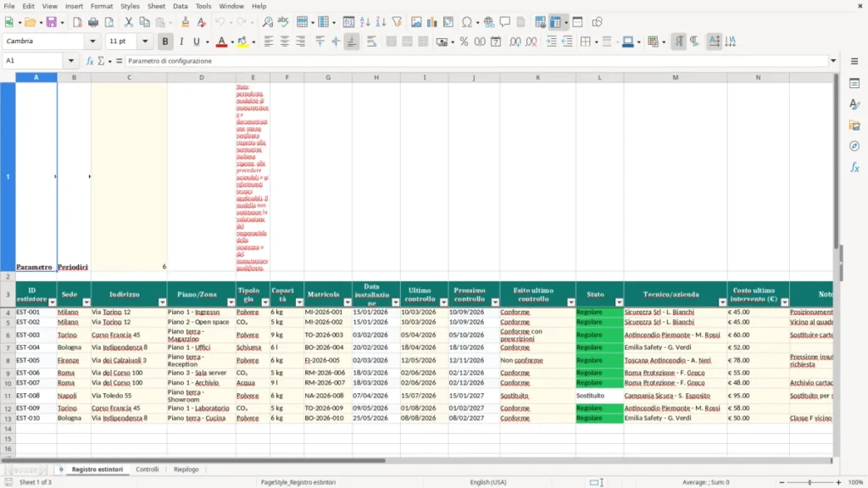
Task: Activate clone formatting paintbrush
Action: coord(186,22)
